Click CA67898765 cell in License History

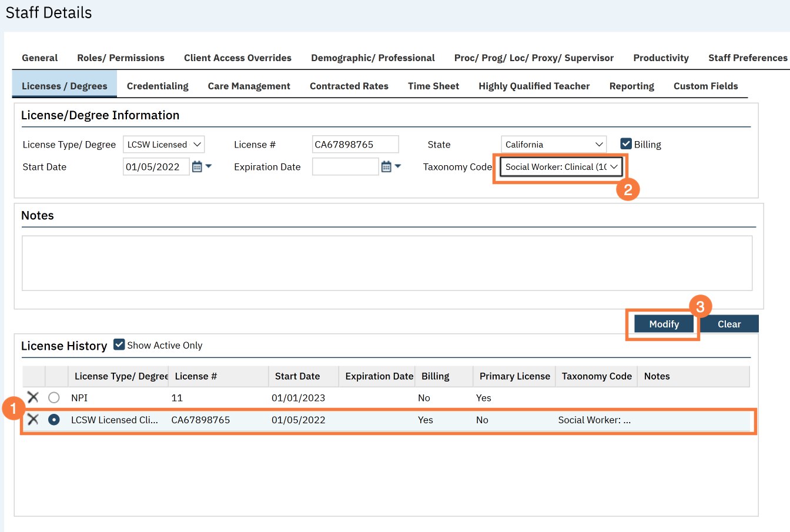(x=201, y=420)
